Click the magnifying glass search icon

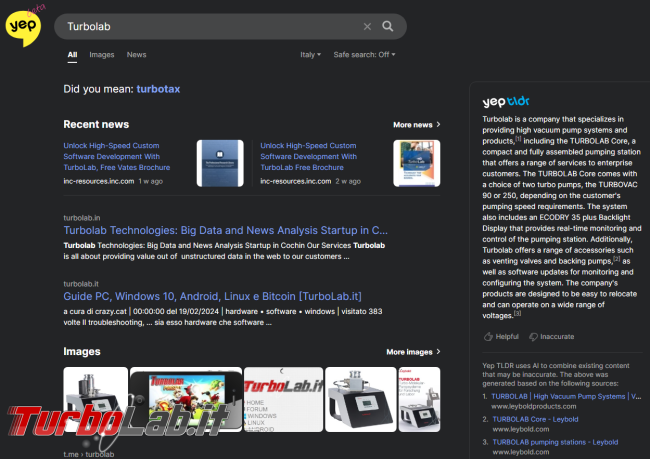(388, 26)
